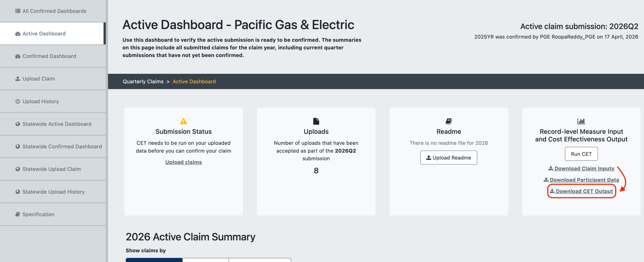
Task: Click the file icon above Uploads
Action: click(316, 121)
